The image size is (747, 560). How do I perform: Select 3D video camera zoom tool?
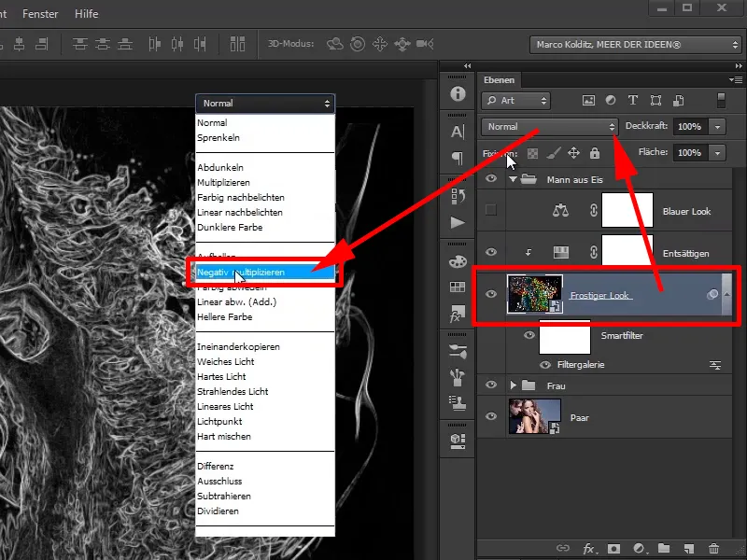pyautogui.click(x=425, y=44)
